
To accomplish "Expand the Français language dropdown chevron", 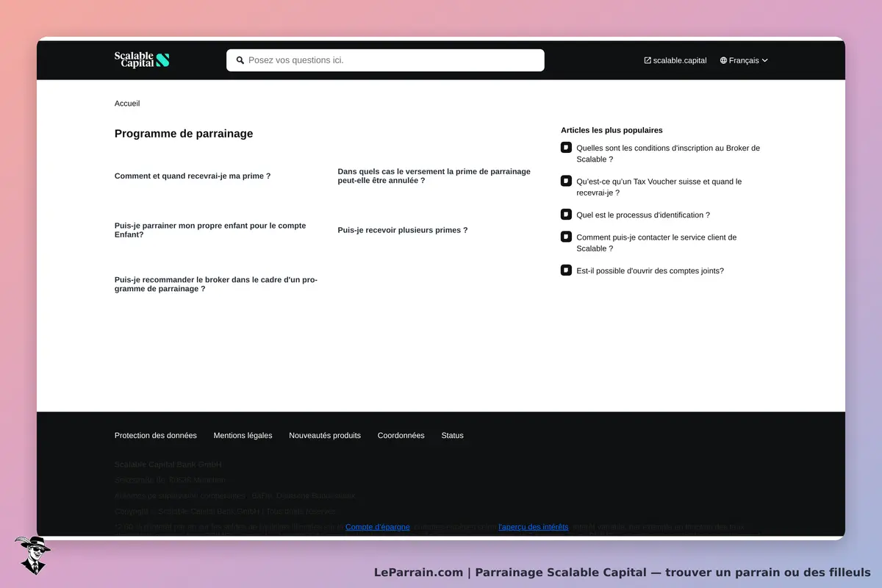I will click(764, 60).
